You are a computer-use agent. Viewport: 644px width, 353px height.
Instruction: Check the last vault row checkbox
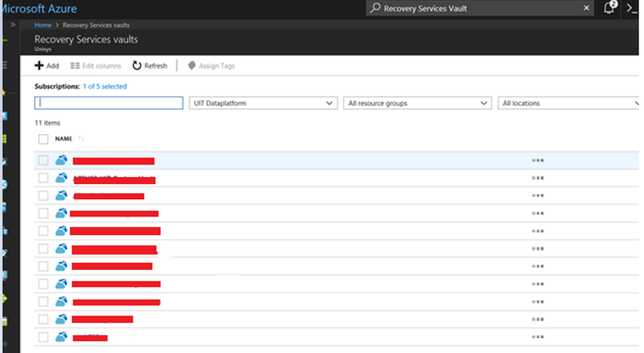(x=43, y=337)
